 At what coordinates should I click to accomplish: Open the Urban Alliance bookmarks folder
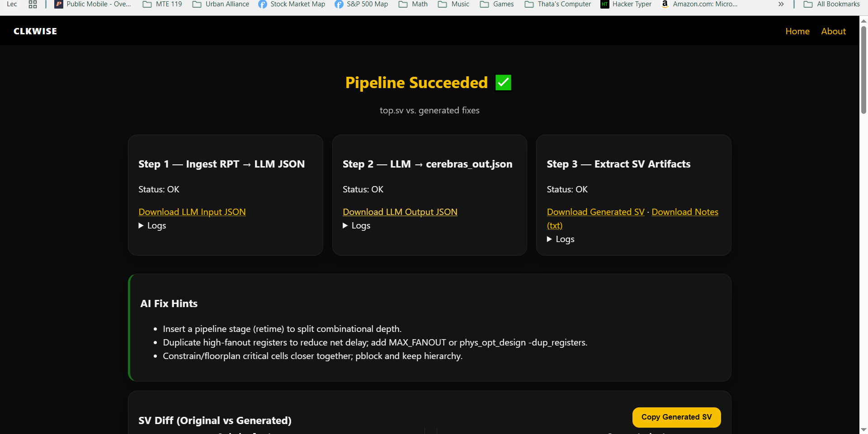pyautogui.click(x=221, y=4)
